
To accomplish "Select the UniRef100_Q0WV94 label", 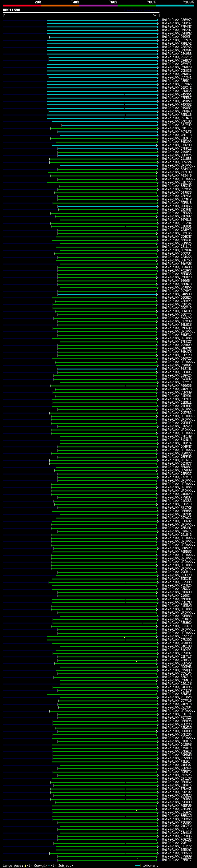I will click(177, 50).
